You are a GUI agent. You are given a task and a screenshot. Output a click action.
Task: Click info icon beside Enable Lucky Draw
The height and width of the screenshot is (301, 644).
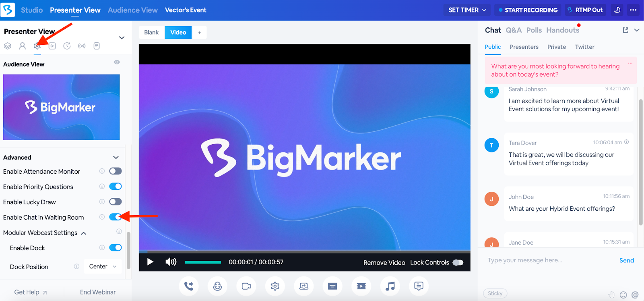click(102, 201)
